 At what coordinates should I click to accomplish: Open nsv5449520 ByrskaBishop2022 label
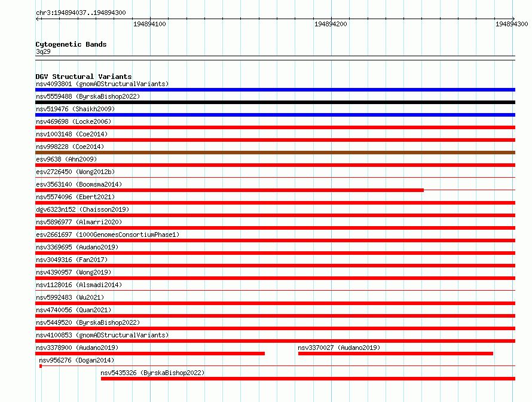pyautogui.click(x=88, y=322)
